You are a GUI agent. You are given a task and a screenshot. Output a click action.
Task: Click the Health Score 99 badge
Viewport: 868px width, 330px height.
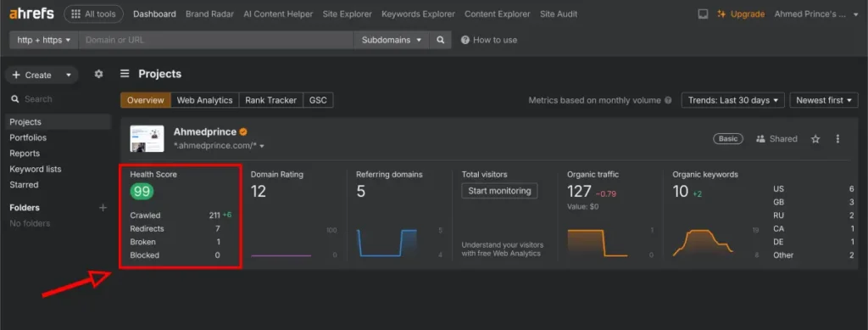(142, 192)
